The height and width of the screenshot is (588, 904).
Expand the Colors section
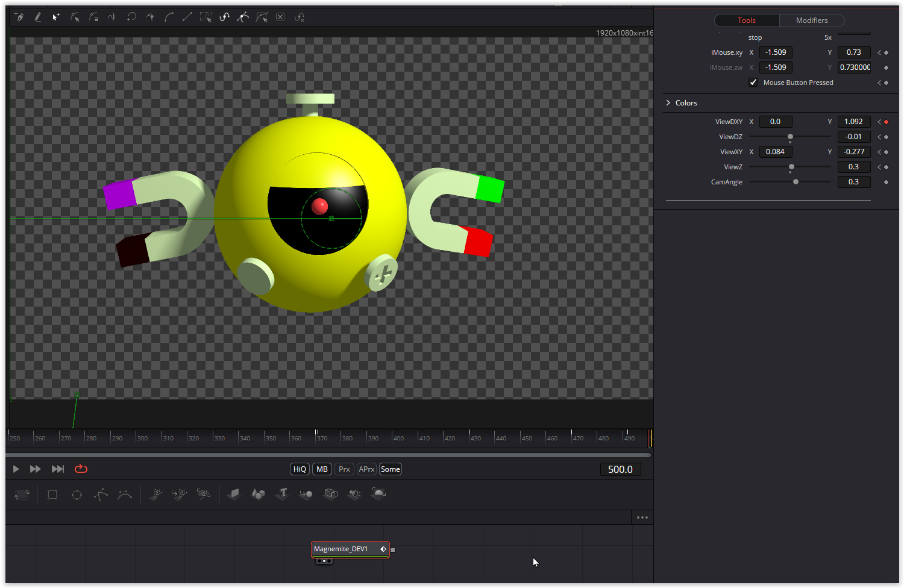[668, 103]
